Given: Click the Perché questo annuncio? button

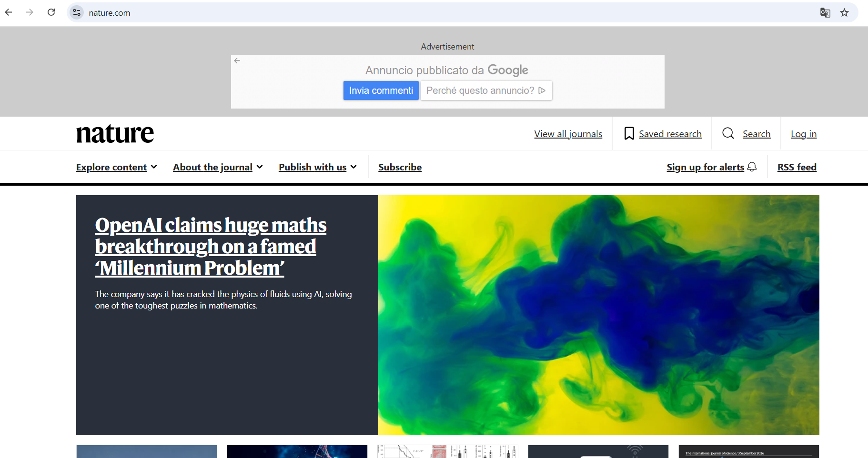Looking at the screenshot, I should point(486,90).
